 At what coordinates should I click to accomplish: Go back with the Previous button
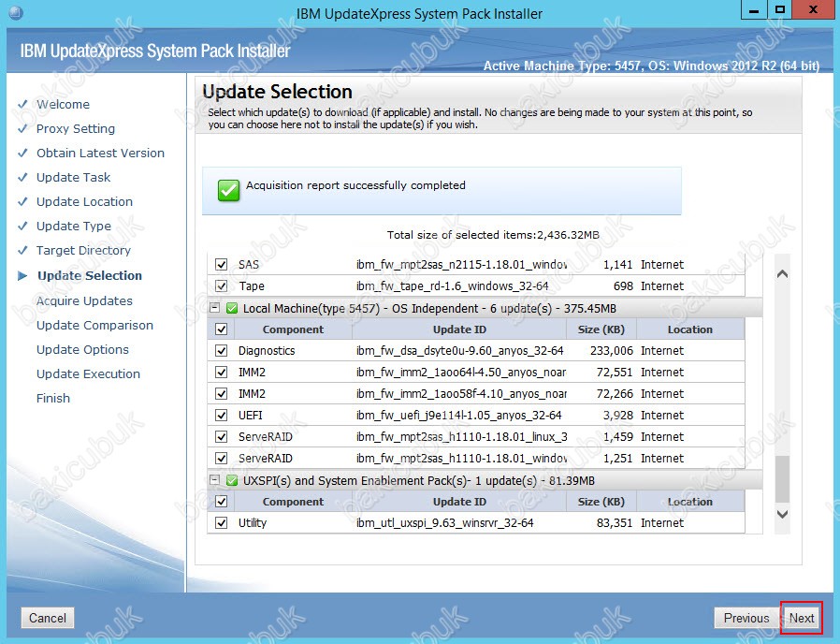(x=746, y=618)
